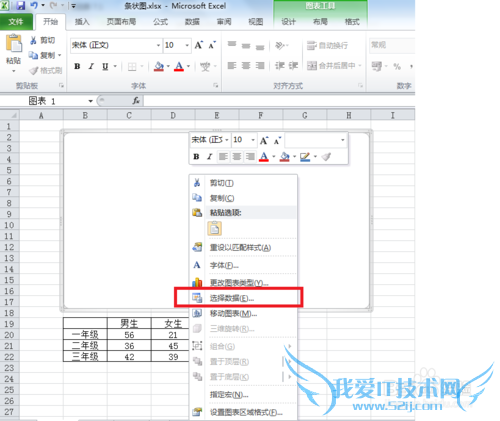
Task: Click mini toolbar red font color A
Action: click(264, 156)
